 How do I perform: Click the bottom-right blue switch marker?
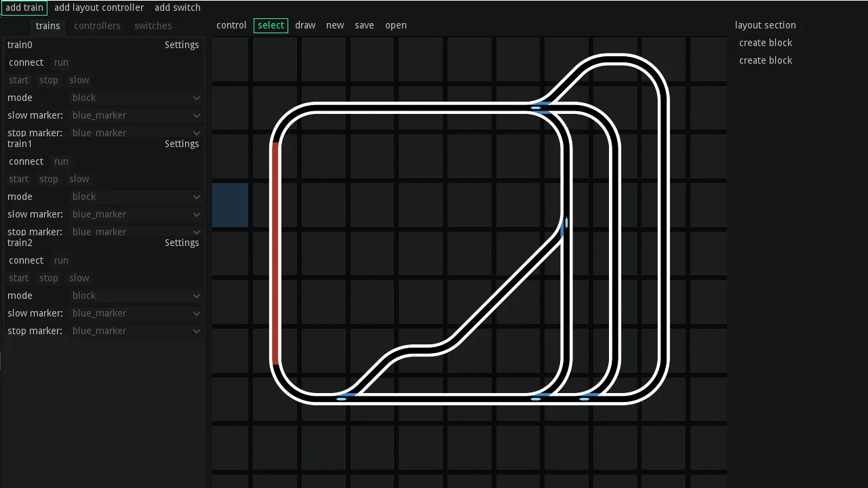click(x=585, y=399)
